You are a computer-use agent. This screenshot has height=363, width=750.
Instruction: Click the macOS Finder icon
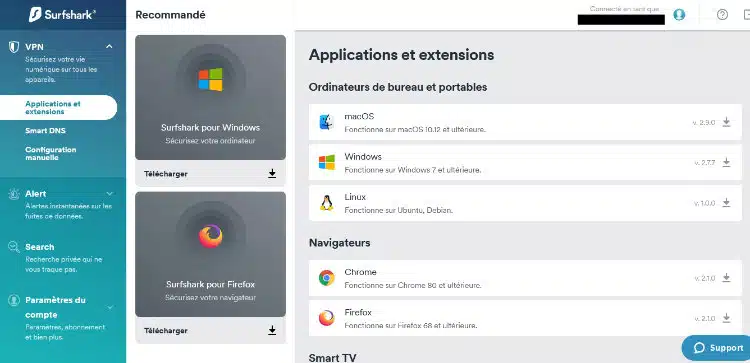coord(327,122)
